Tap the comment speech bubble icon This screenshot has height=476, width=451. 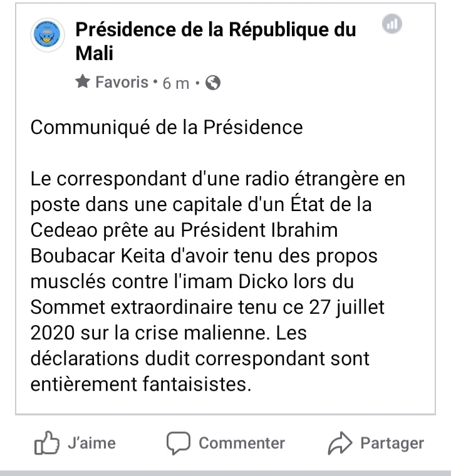(178, 443)
